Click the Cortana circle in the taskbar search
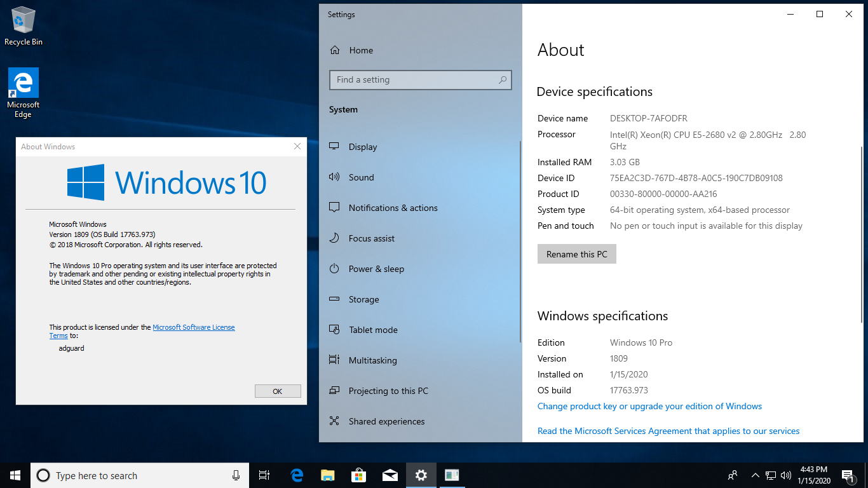The image size is (868, 488). (43, 475)
